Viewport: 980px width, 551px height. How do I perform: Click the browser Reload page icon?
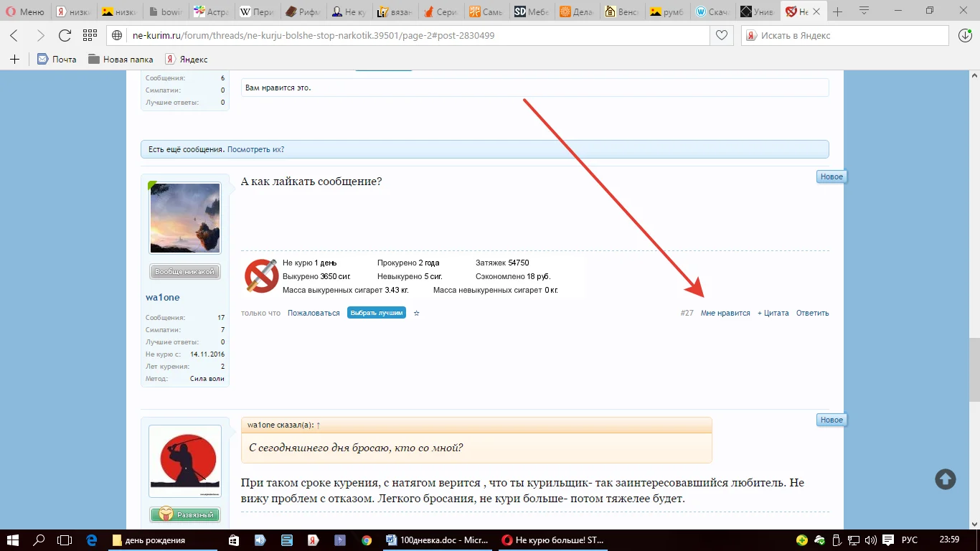65,36
